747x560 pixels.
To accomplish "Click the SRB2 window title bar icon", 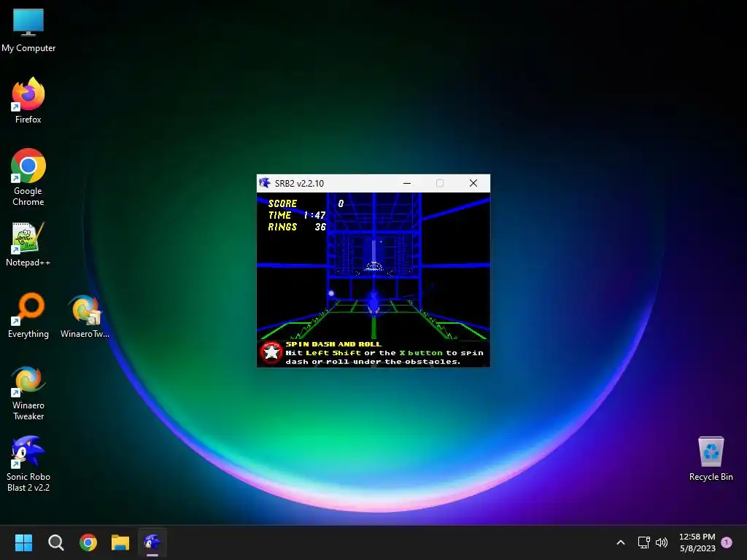I will click(264, 183).
